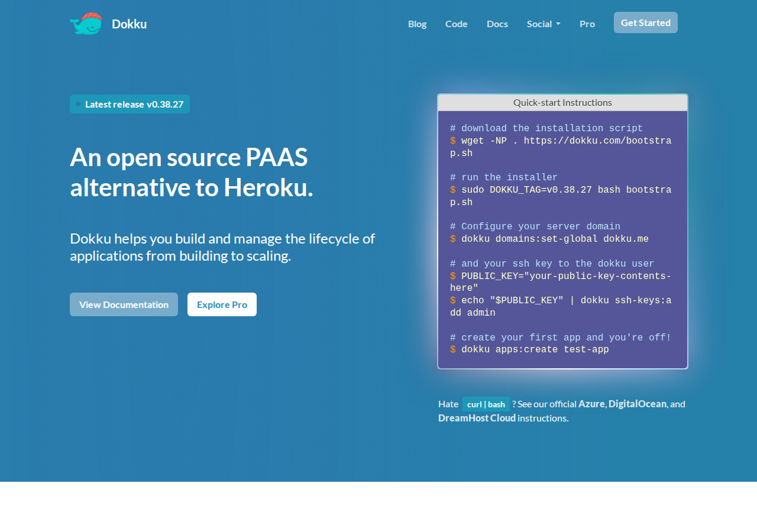Click the Explore Pro button
Screen dimensions: 757x532
[x=222, y=304]
